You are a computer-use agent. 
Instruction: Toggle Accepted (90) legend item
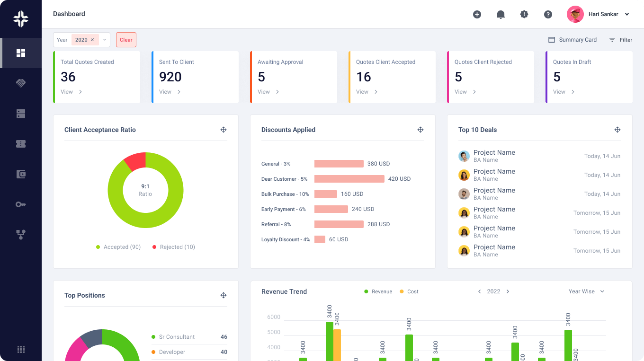(x=118, y=247)
